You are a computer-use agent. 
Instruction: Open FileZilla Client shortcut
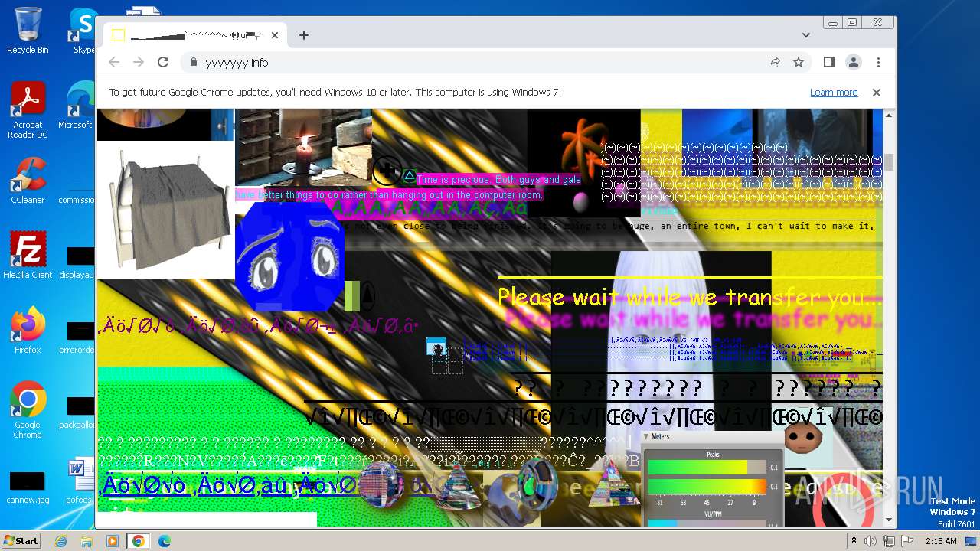[28, 256]
